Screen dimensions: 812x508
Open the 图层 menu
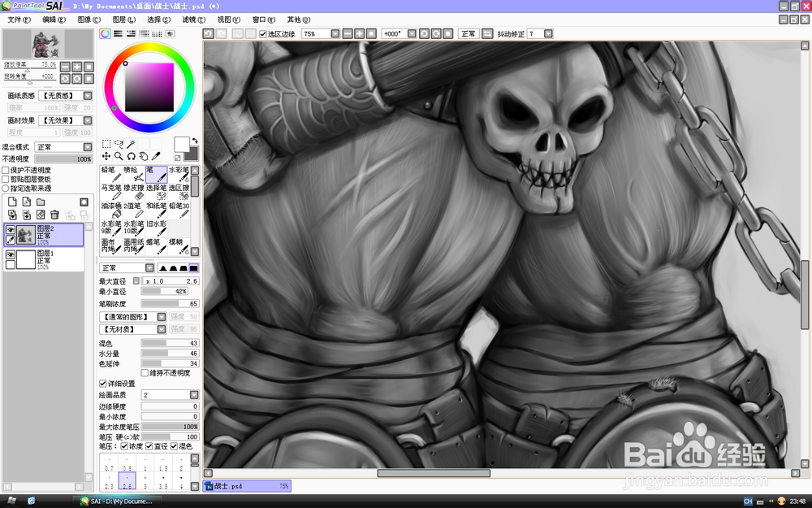point(124,20)
